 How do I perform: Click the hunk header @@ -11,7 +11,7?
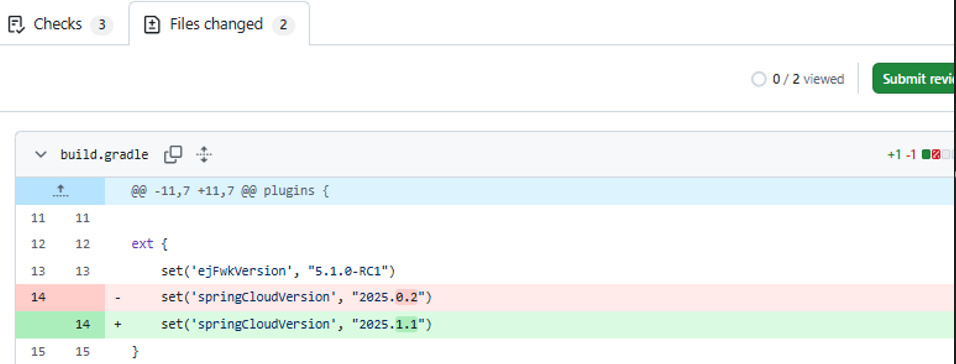tap(230, 191)
